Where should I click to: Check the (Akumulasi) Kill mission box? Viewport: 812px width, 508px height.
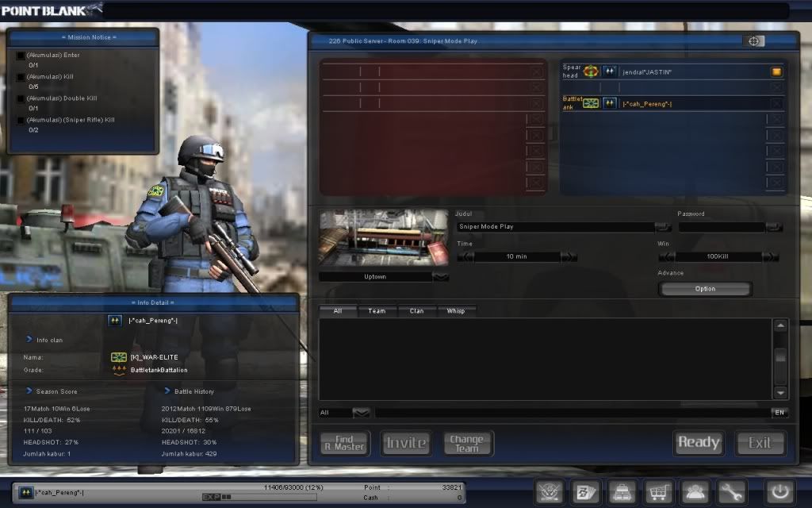pyautogui.click(x=21, y=77)
